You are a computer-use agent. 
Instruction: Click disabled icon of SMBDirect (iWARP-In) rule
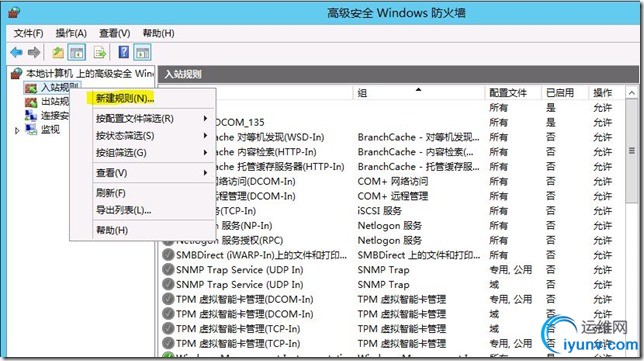pyautogui.click(x=168, y=255)
